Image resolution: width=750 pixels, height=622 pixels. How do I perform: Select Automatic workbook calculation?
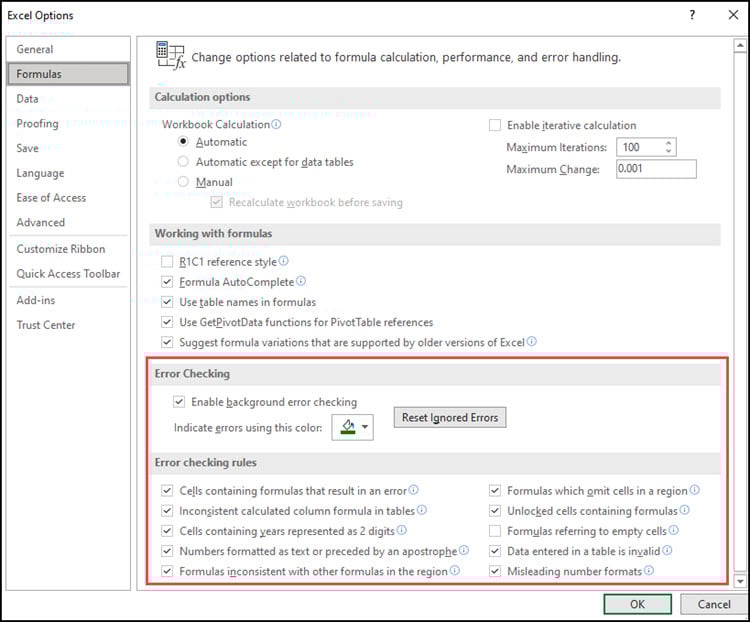[183, 142]
